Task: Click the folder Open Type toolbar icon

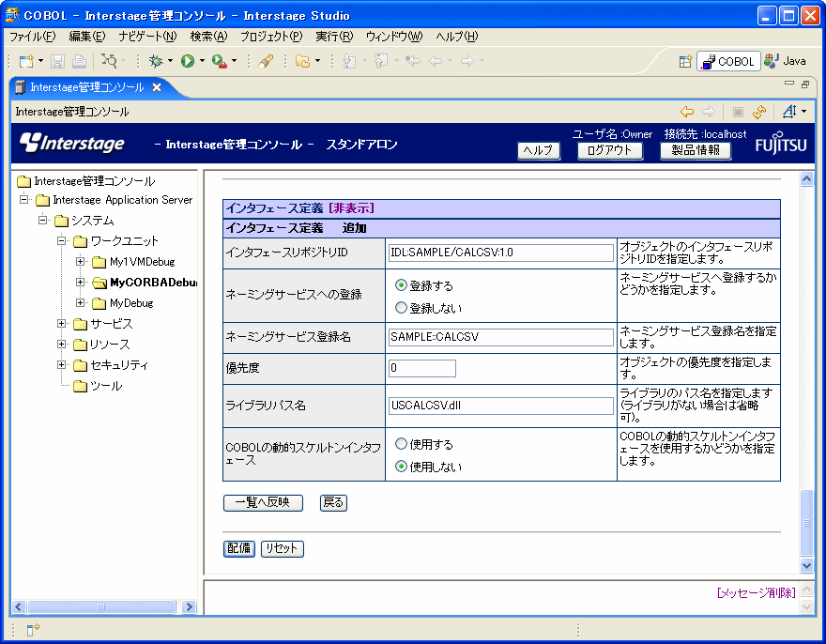Action: (303, 61)
